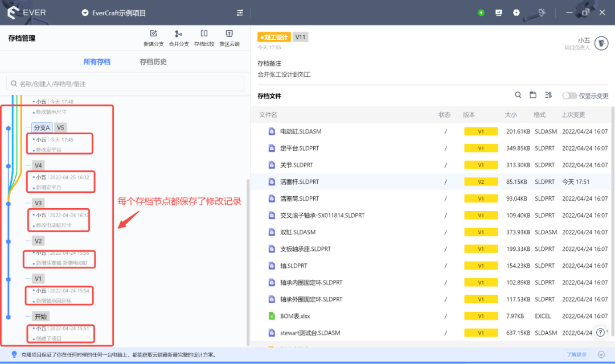Click the user avatar next to 小五

point(601,43)
